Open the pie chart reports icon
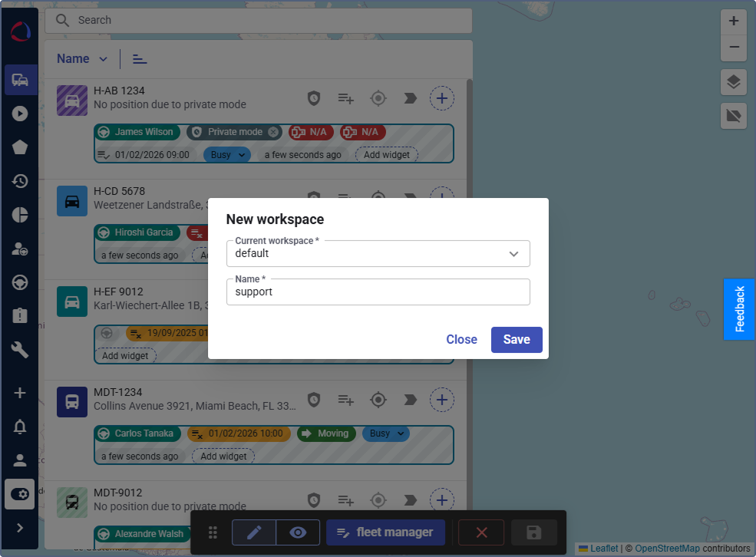 [x=21, y=215]
